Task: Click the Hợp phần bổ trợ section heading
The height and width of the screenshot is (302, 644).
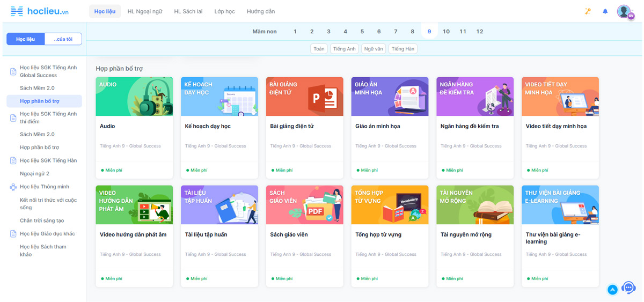Action: pos(119,69)
